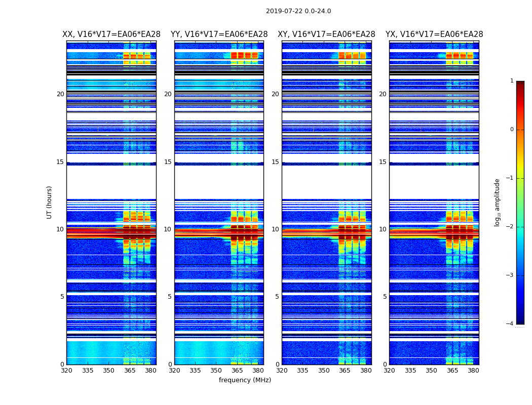Click the colorbar tick label −2

510,226
